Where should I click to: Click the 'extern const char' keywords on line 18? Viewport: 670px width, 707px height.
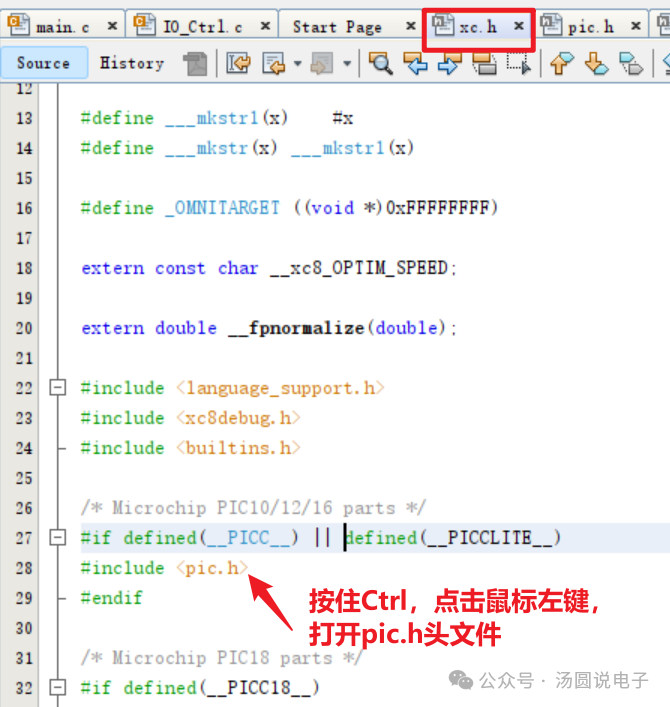(170, 269)
